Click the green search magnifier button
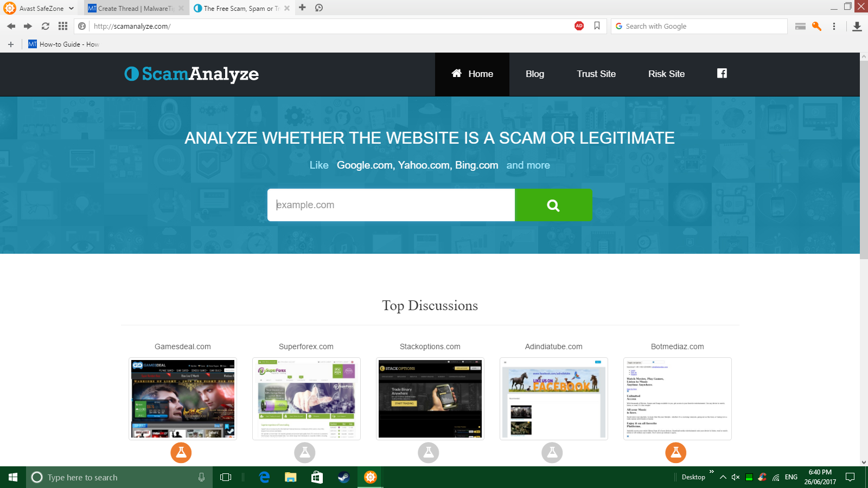 coord(553,205)
